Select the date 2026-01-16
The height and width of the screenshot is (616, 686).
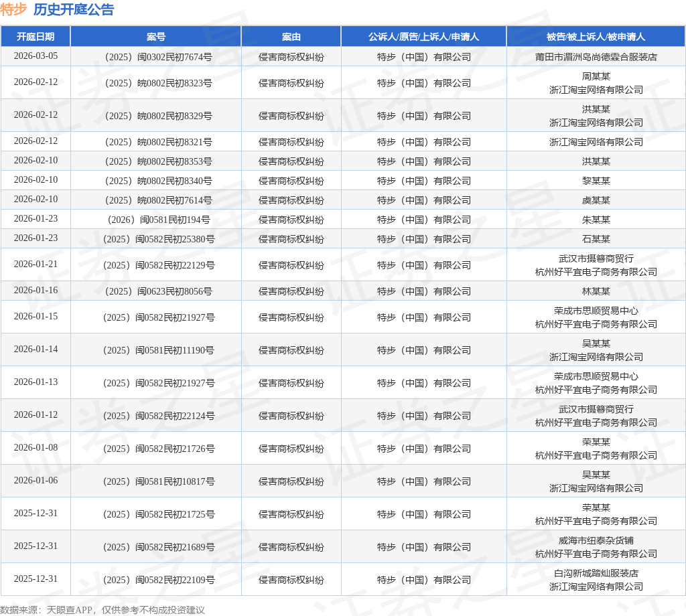coord(36,291)
